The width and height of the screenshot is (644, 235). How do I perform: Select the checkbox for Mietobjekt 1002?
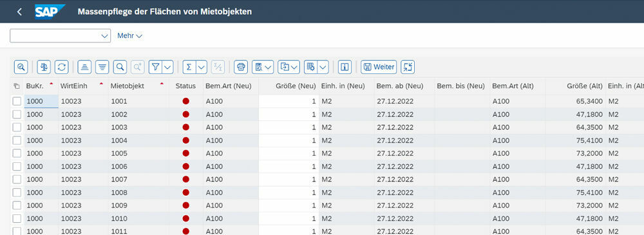click(17, 114)
